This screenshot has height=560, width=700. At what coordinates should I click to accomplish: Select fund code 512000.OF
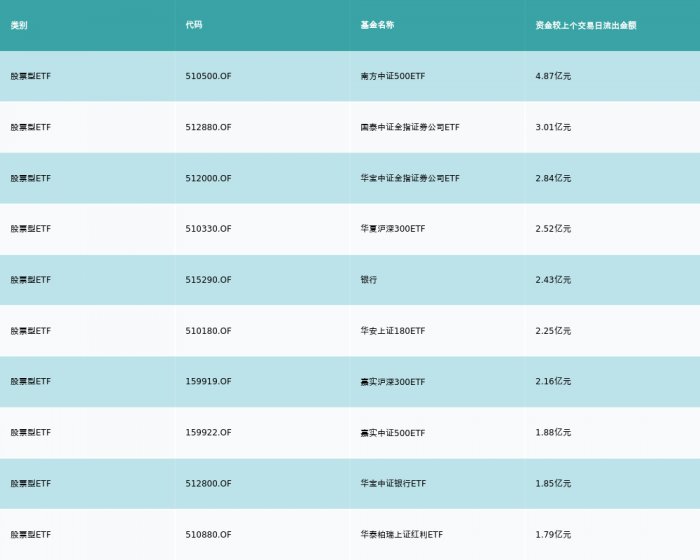208,178
